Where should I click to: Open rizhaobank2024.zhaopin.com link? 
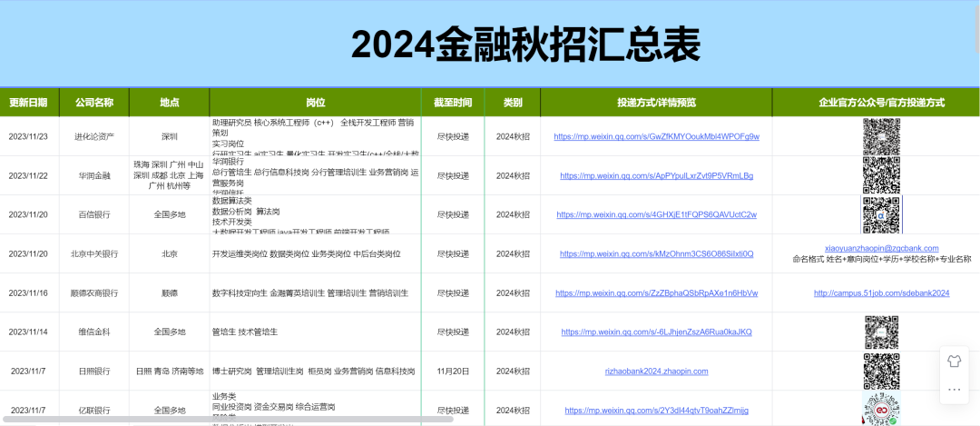point(656,371)
